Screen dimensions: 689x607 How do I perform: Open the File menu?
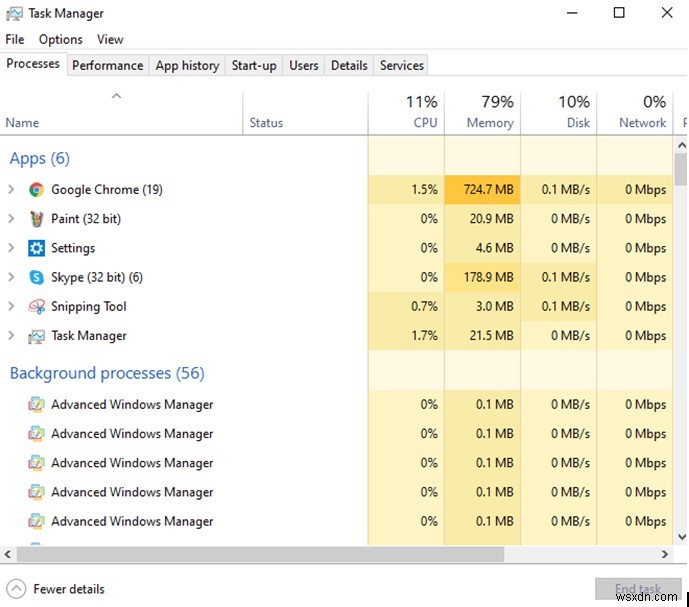[15, 40]
